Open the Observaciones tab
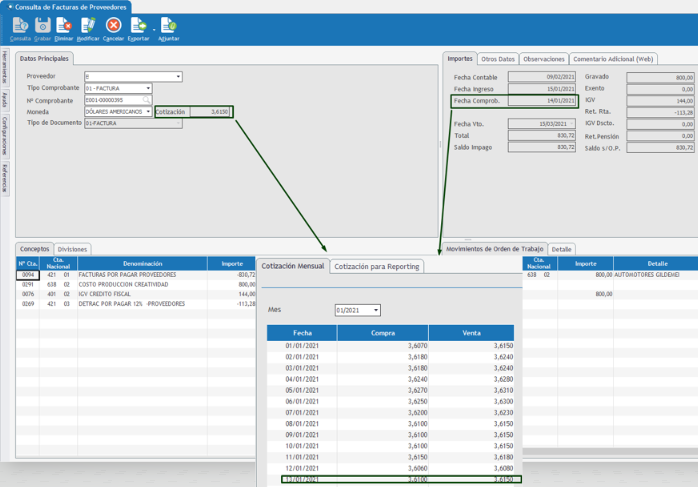 point(543,59)
